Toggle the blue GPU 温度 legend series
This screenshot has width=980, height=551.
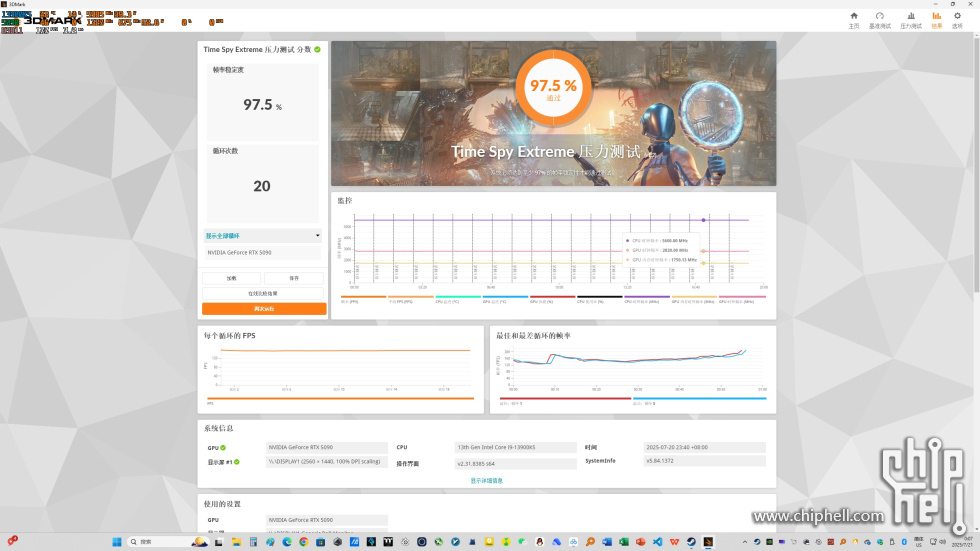(505, 299)
